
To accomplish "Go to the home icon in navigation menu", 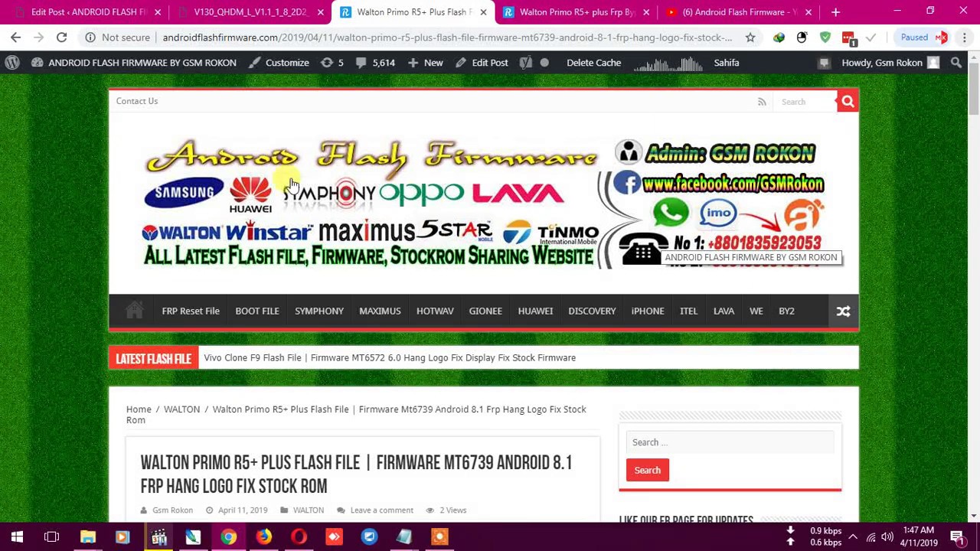I will (x=134, y=311).
